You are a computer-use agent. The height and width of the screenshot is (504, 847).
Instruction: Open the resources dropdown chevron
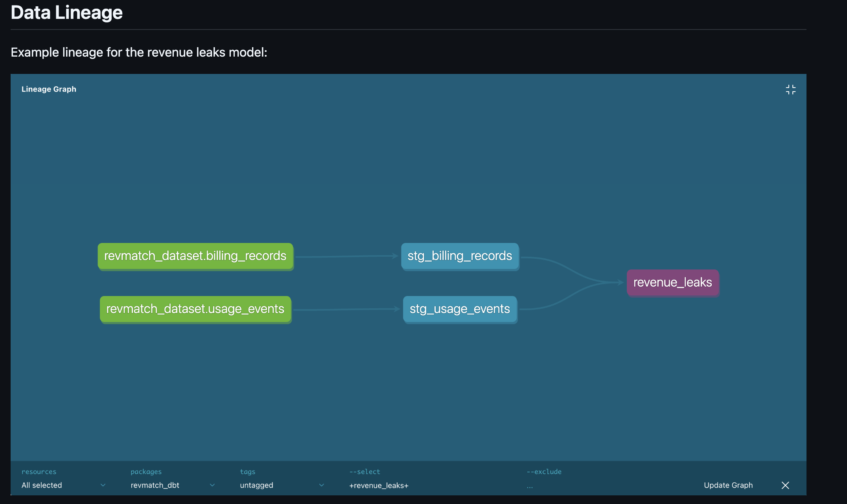pos(103,485)
